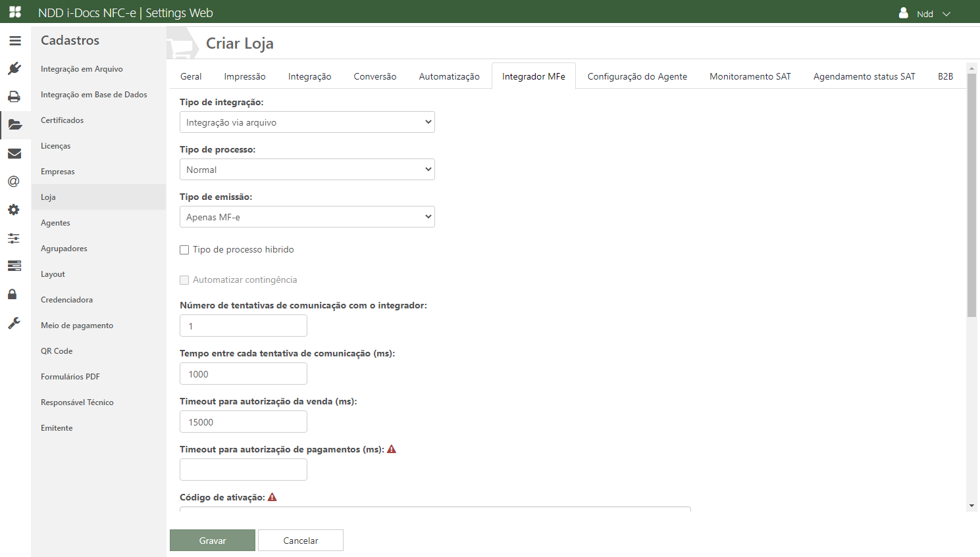
Task: Switch to the Configuração do Agente tab
Action: [636, 76]
